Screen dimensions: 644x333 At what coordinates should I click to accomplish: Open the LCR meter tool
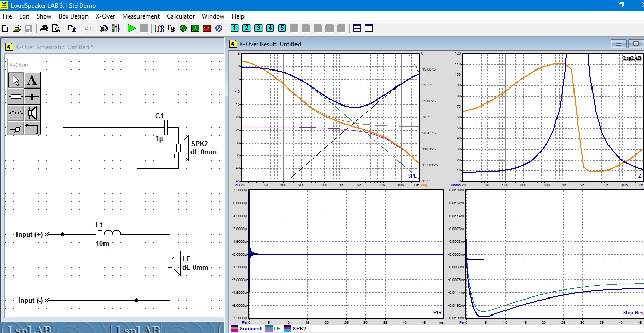pyautogui.click(x=160, y=28)
